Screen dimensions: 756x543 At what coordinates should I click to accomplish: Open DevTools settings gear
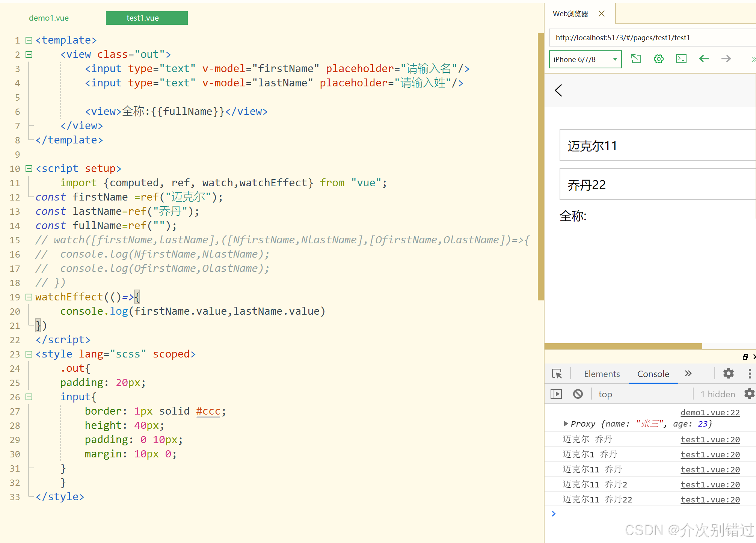pos(728,374)
